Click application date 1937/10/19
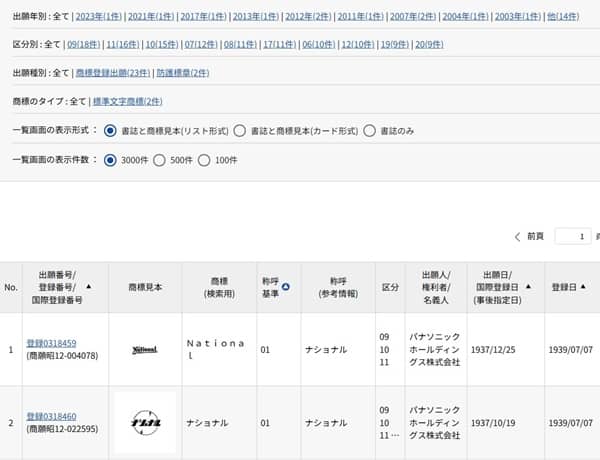Screen dimensions: 600x460 coord(493,423)
